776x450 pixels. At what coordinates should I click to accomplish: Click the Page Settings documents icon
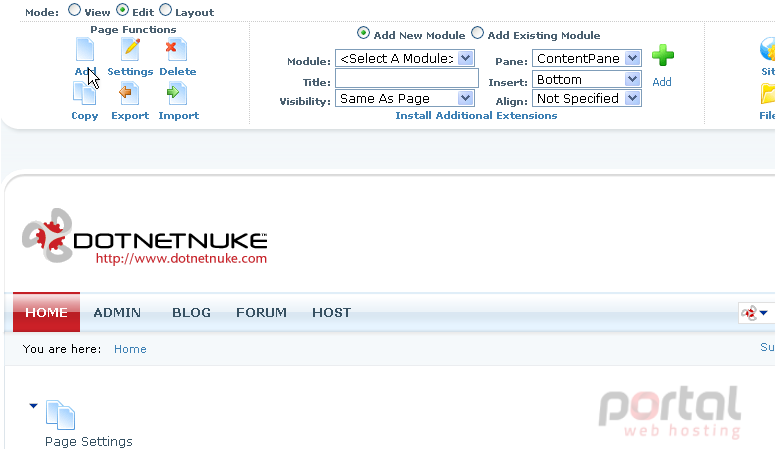point(60,415)
